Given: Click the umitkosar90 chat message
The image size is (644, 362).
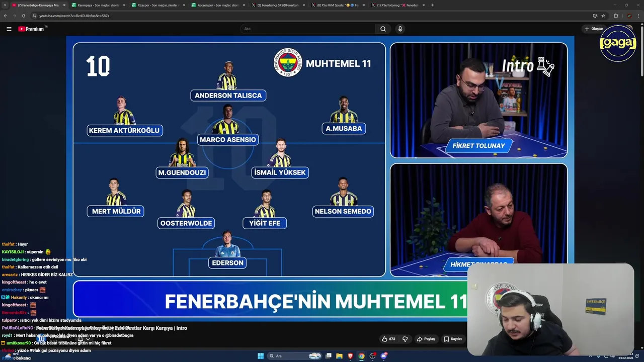Looking at the screenshot, I should (56, 343).
